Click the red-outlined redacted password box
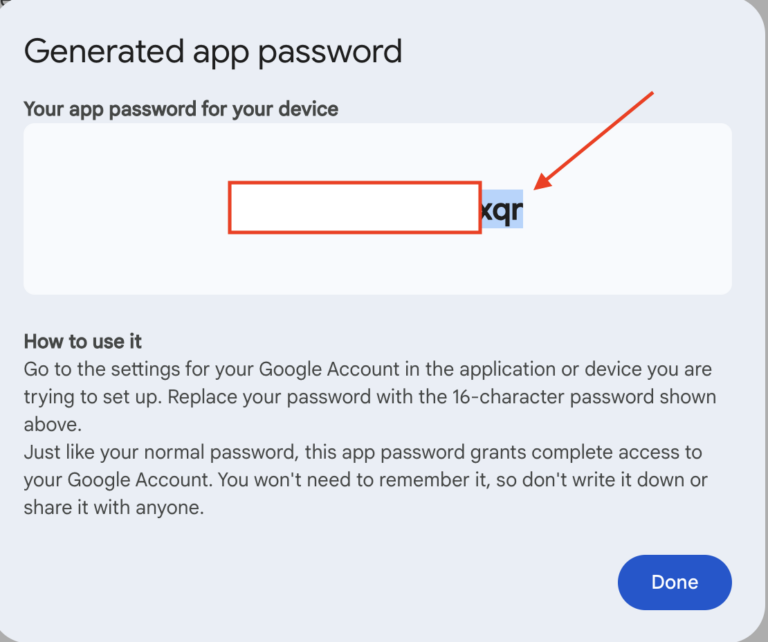 [354, 208]
